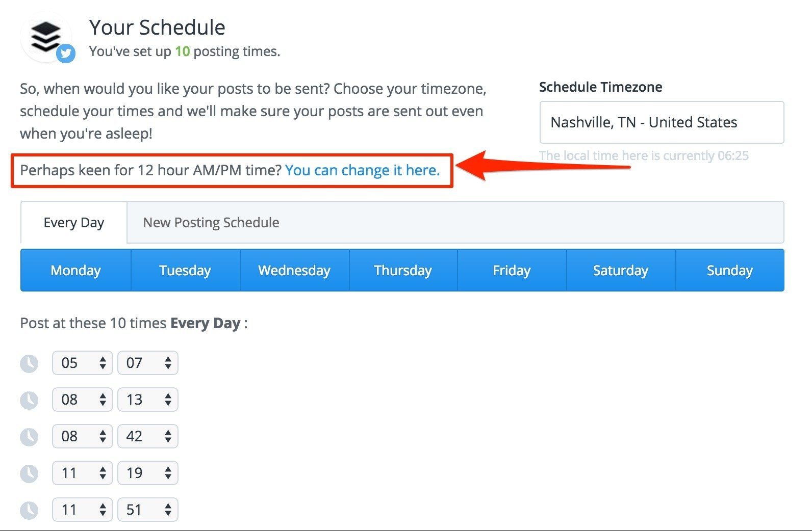
Task: Deselect Monday in the posting days bar
Action: 75,270
